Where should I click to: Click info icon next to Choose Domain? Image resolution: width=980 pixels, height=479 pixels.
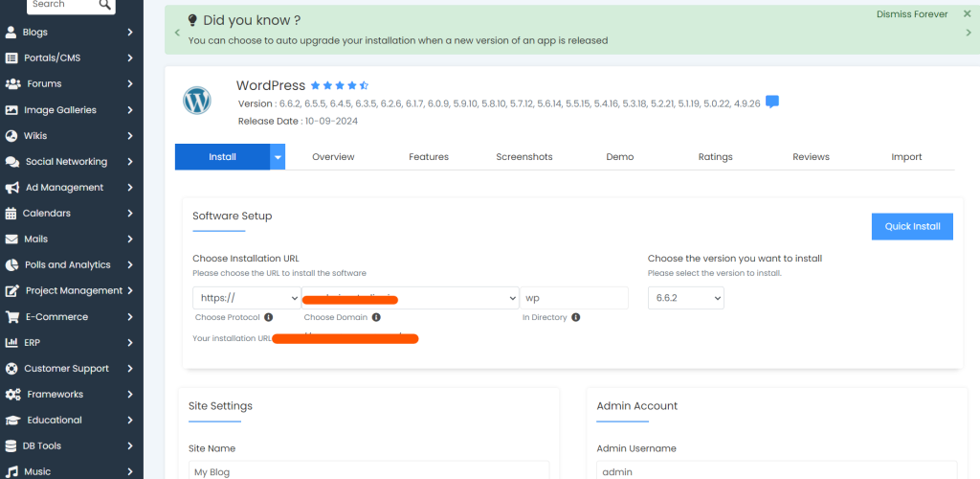[x=376, y=317]
